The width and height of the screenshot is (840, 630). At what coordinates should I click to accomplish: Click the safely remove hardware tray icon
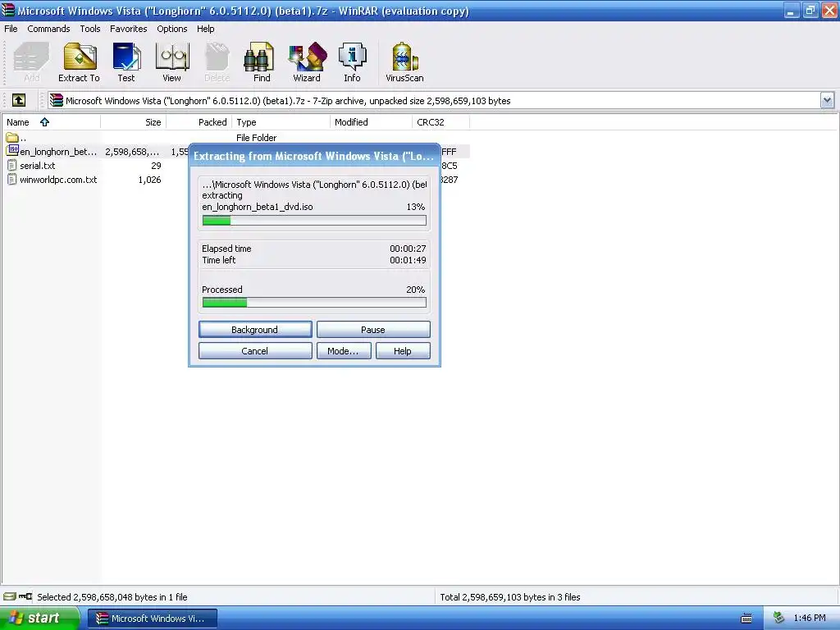[779, 618]
